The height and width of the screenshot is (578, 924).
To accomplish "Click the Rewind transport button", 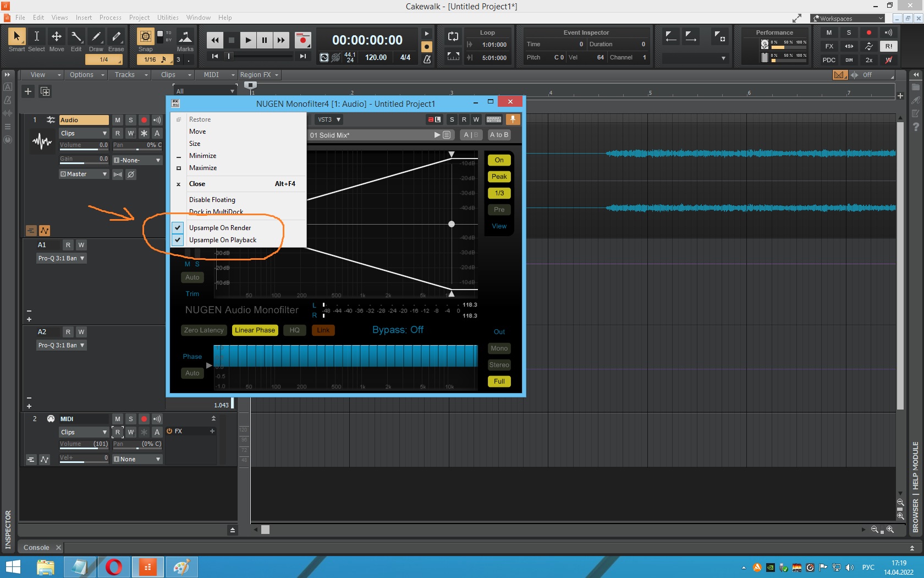I will (215, 40).
